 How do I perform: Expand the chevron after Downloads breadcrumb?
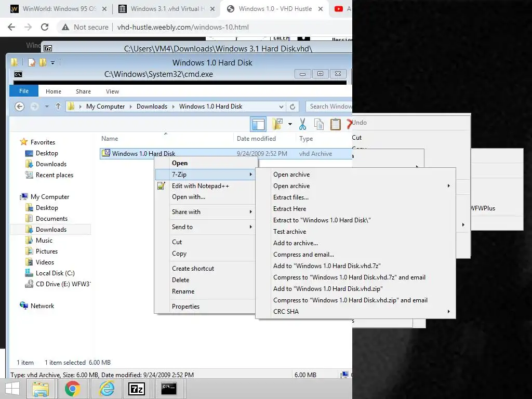(174, 107)
